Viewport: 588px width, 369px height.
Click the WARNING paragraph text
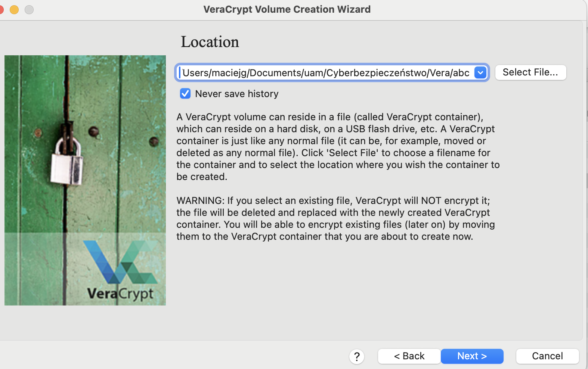[x=335, y=218]
